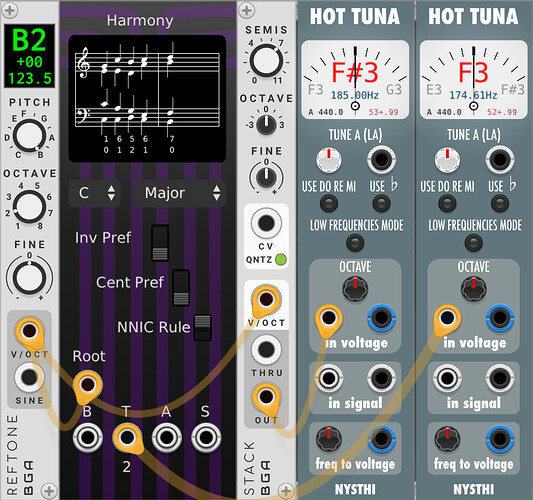
Task: Click the STACK OUT output jack
Action: (266, 397)
